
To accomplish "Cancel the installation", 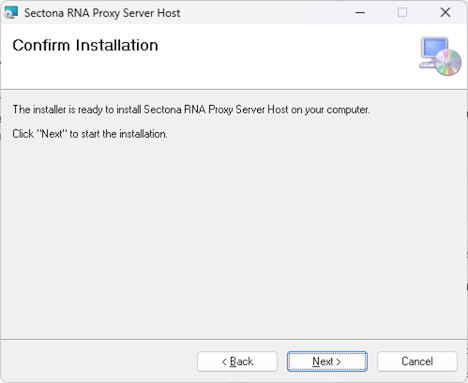I will [417, 361].
